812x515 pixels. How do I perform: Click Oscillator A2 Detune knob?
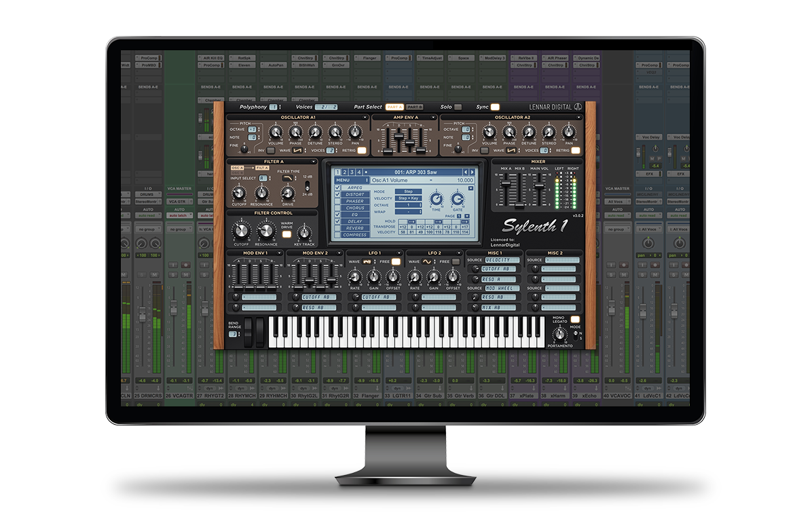530,132
